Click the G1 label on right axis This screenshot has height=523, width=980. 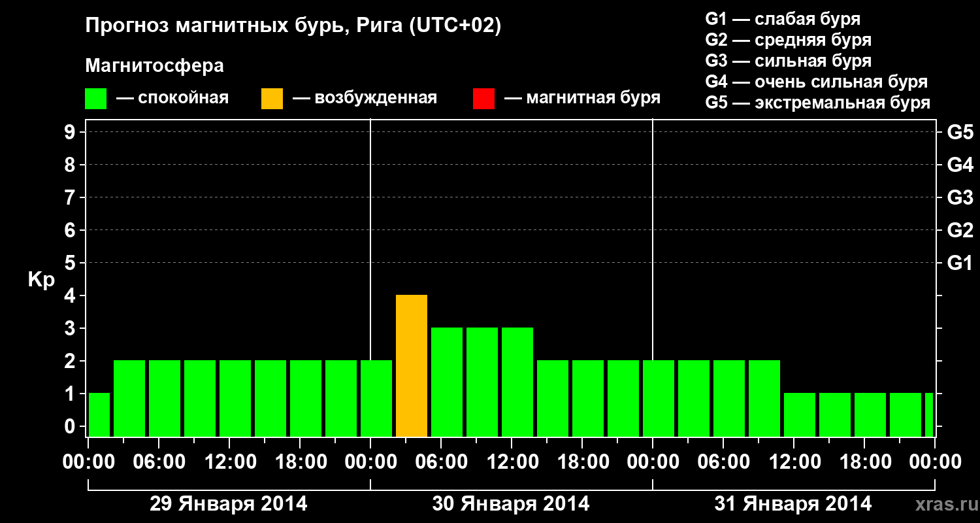point(960,263)
